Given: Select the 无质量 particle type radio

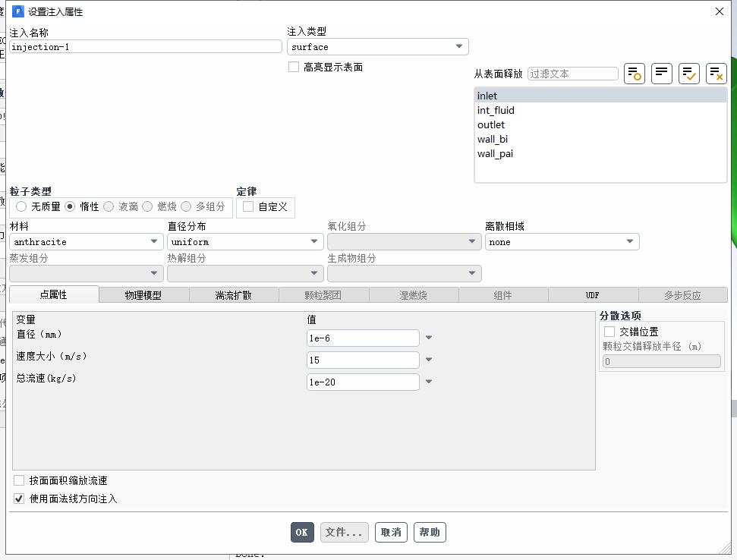Looking at the screenshot, I should [21, 206].
